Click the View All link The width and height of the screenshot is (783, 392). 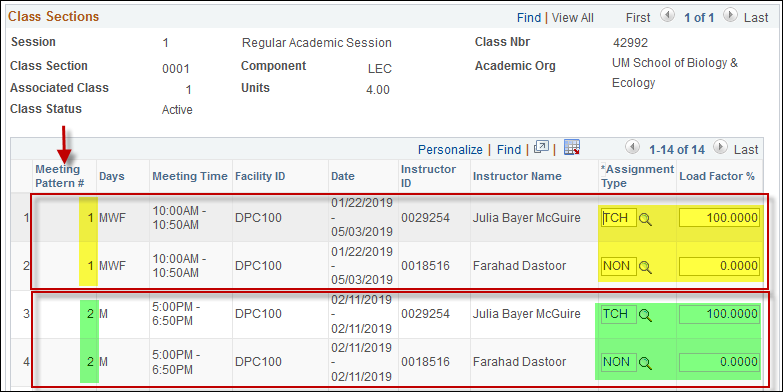(573, 18)
